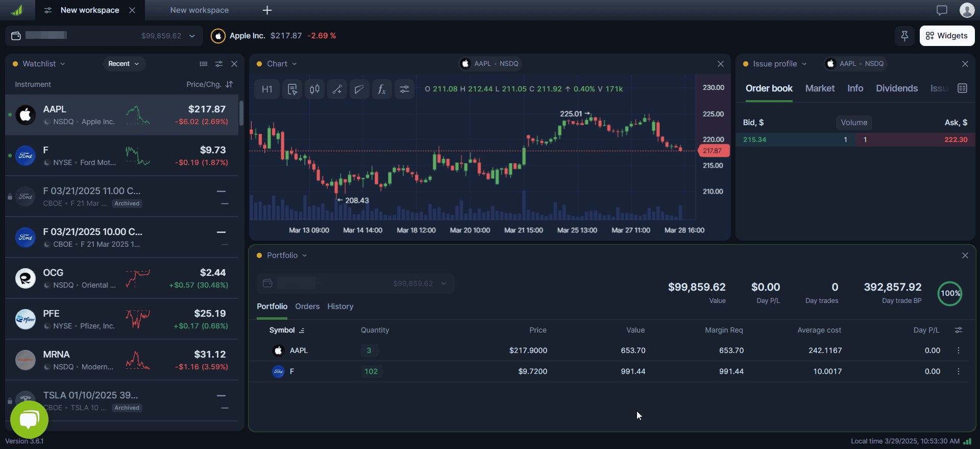Pick the pencil annotation tool in chart toolbar
The height and width of the screenshot is (449, 980).
click(359, 89)
